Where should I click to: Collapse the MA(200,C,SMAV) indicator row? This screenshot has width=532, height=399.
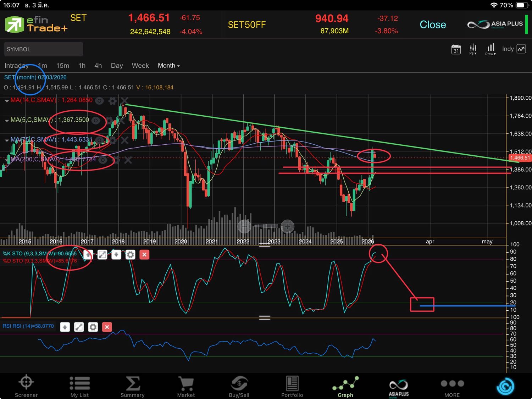[7, 160]
